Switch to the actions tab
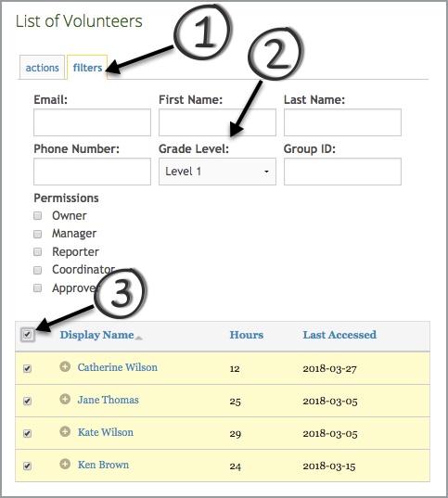448x498 pixels. (43, 68)
